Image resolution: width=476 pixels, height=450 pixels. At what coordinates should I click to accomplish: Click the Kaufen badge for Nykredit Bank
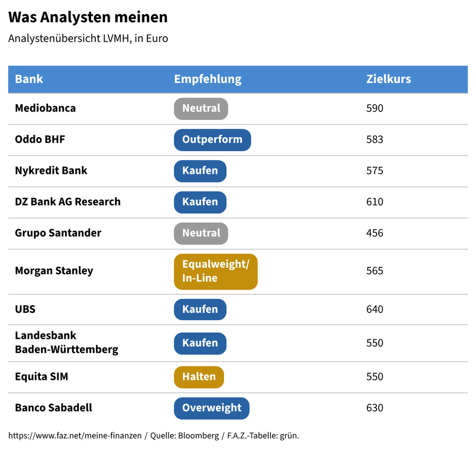click(200, 171)
